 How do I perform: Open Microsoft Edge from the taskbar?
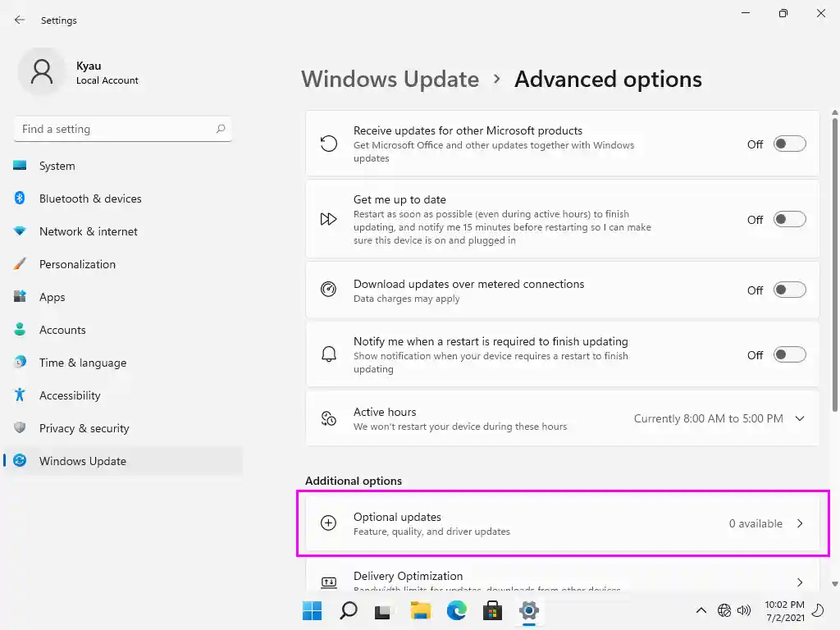[x=456, y=610]
